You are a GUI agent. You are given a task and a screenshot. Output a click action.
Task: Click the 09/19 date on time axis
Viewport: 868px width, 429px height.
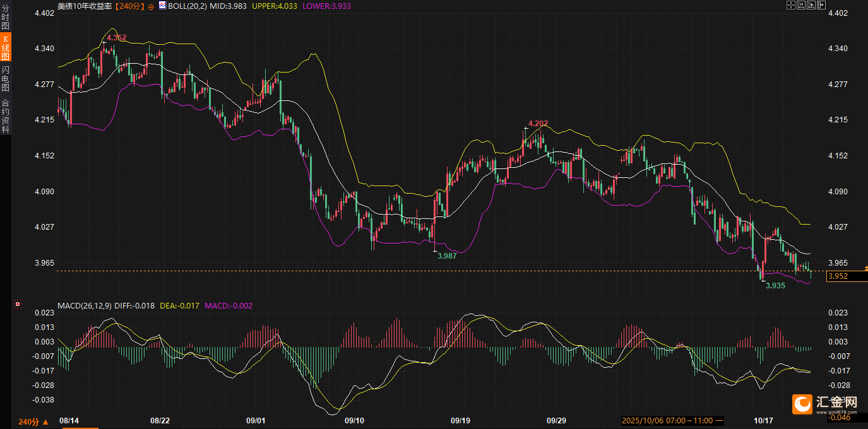pyautogui.click(x=460, y=421)
